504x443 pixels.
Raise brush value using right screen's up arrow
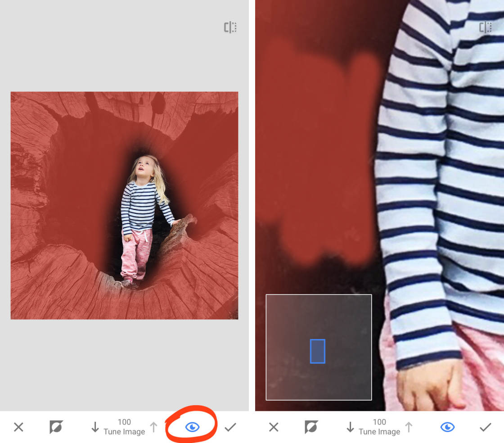click(409, 427)
